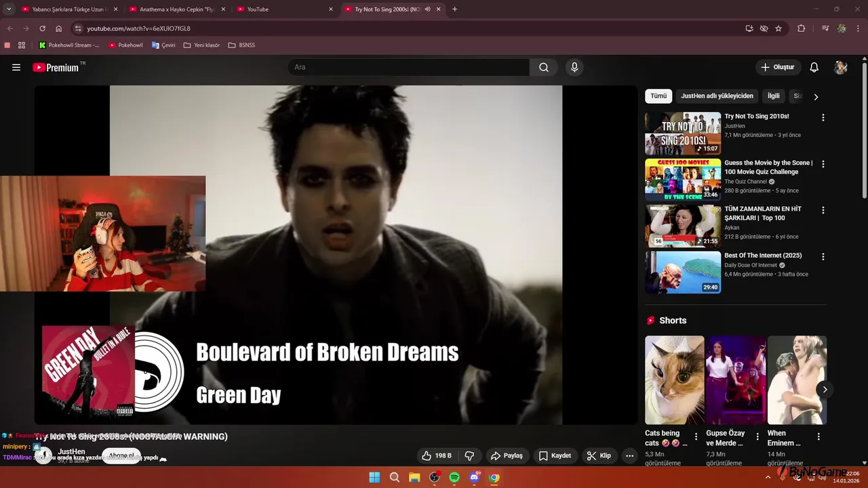The height and width of the screenshot is (488, 868).
Task: Reload the page in Chrome
Action: (x=42, y=28)
